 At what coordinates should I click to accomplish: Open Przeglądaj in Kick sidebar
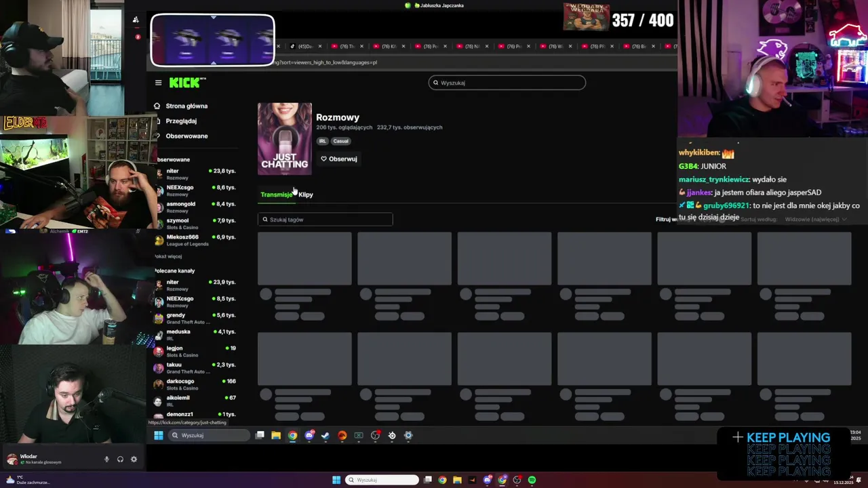[x=181, y=121]
